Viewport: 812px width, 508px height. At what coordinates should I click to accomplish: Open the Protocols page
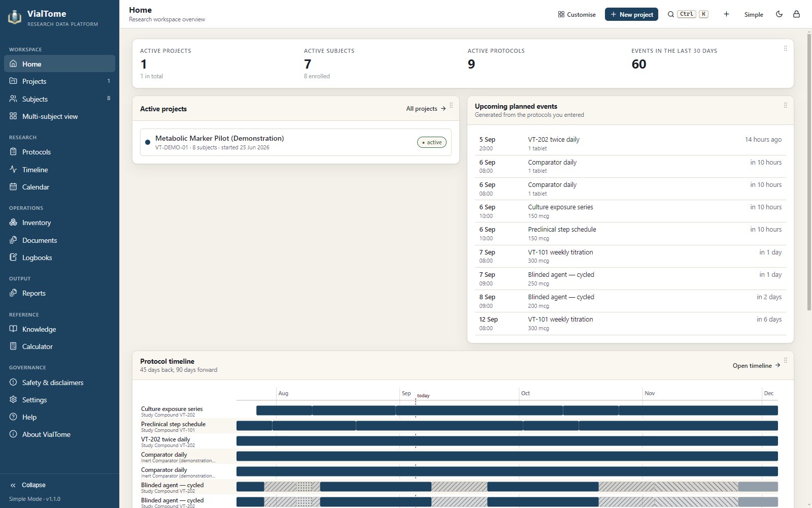59,152
